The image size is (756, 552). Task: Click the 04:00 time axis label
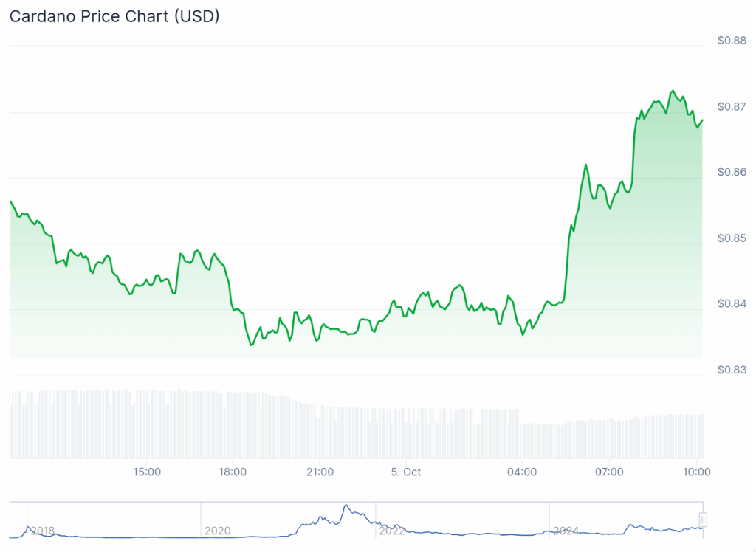coord(522,472)
